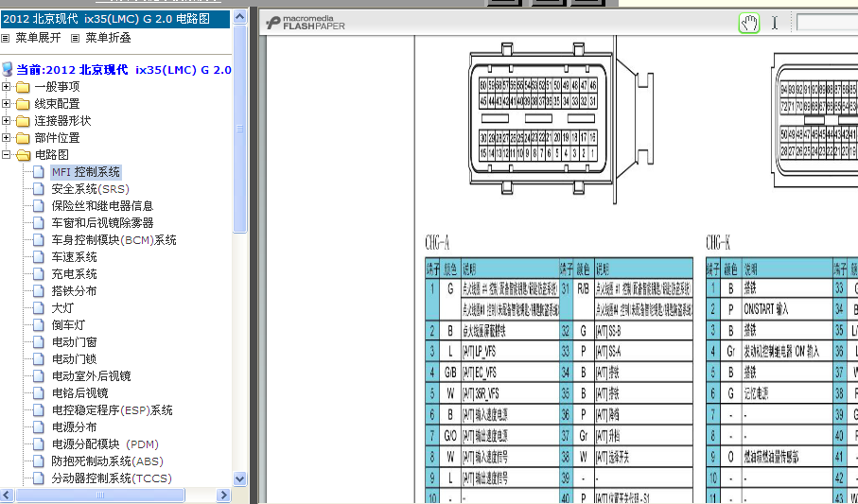
Task: Click the document icon beside 电铬后视镜
Action: tap(38, 393)
